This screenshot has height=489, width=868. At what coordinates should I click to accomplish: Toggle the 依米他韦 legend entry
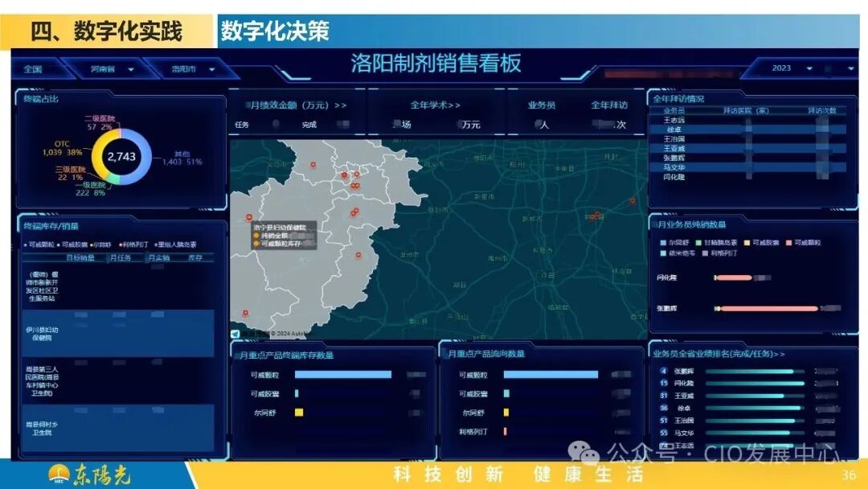click(x=678, y=253)
